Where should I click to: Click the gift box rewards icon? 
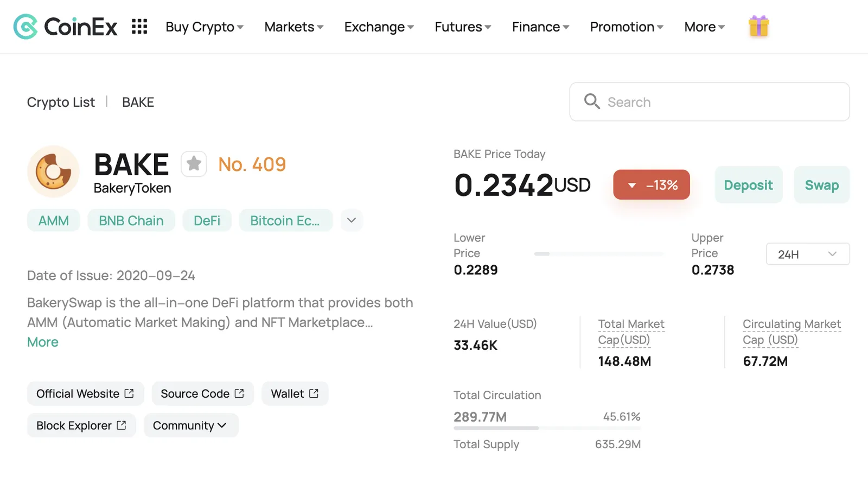pyautogui.click(x=758, y=26)
